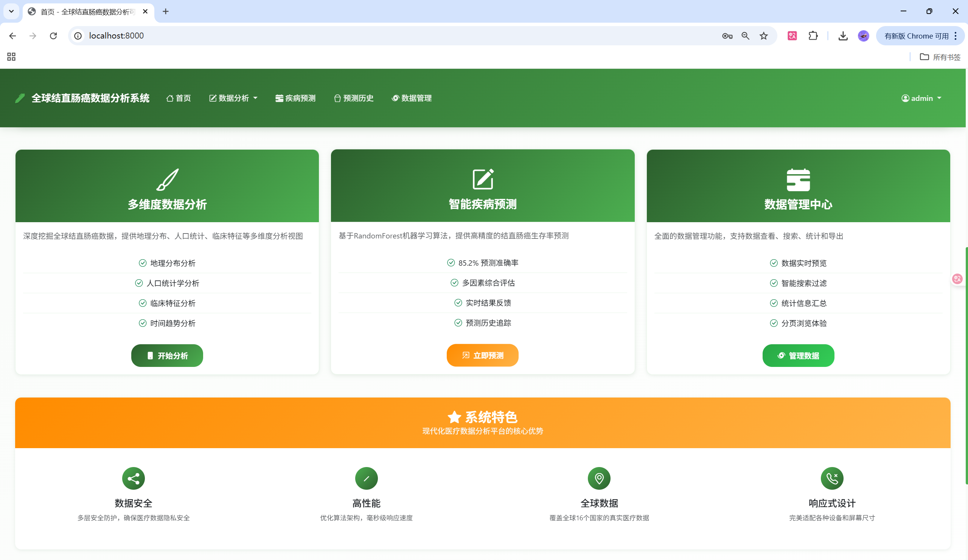Image resolution: width=968 pixels, height=560 pixels.
Task: Click the calendar icon on 数据管理中心 card
Action: coord(798,179)
